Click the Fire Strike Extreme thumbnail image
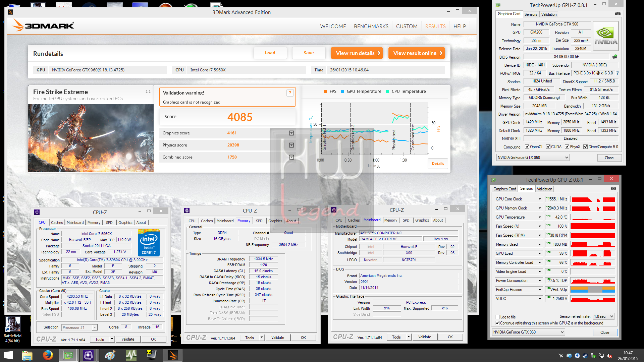Image resolution: width=644 pixels, height=362 pixels. [91, 138]
